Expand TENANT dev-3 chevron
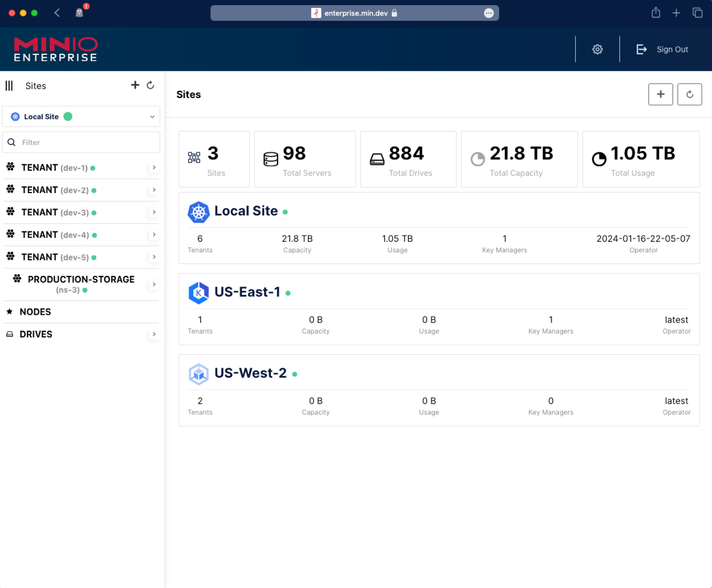The image size is (712, 588). [154, 212]
